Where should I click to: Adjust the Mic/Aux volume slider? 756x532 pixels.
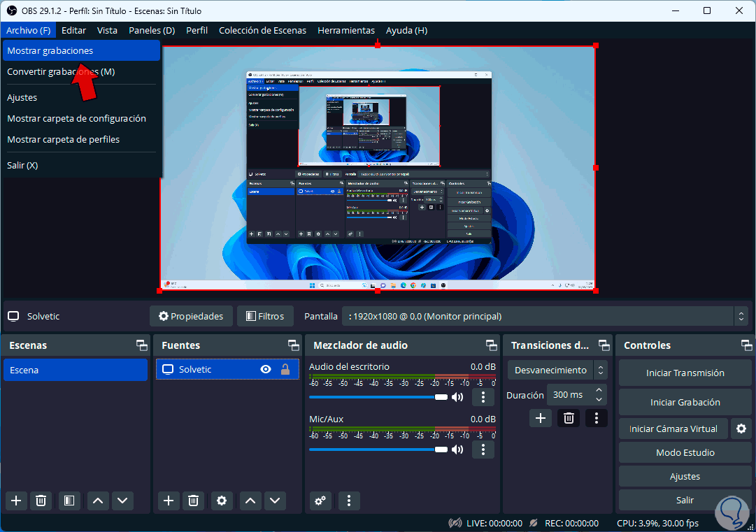441,450
